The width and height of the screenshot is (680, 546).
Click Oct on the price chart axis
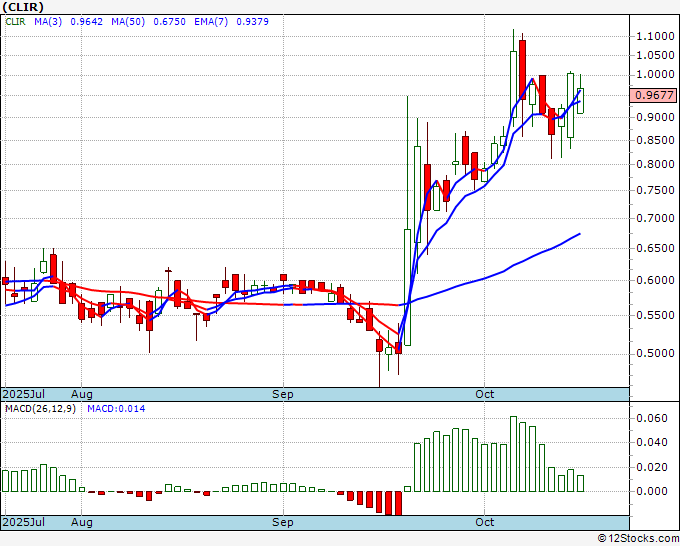[484, 394]
